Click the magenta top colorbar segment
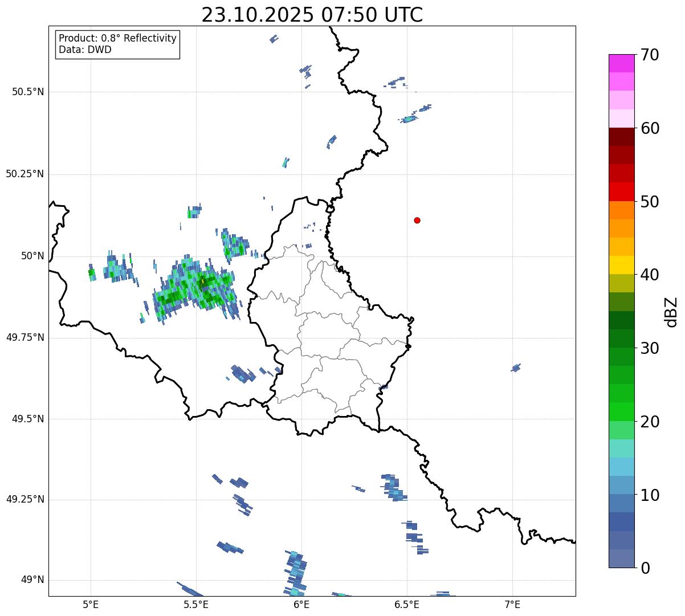The image size is (685, 616). [x=622, y=63]
